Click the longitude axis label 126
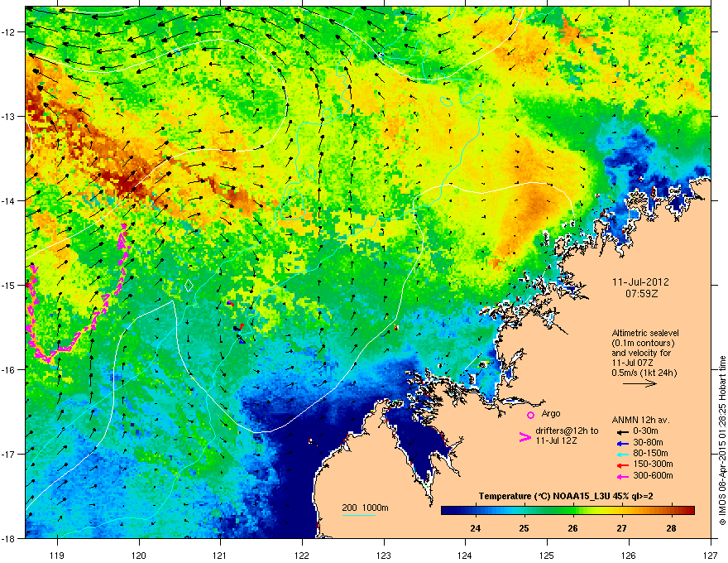Image resolution: width=728 pixels, height=563 pixels. 629,555
